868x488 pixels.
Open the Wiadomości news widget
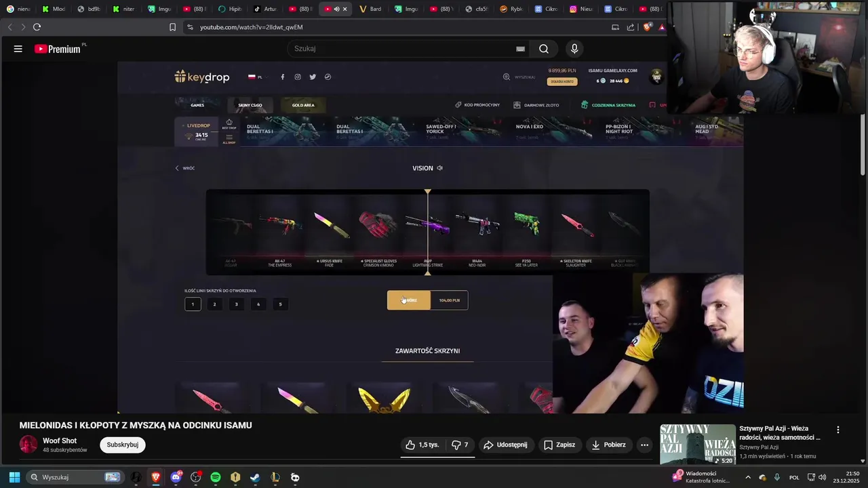click(701, 477)
